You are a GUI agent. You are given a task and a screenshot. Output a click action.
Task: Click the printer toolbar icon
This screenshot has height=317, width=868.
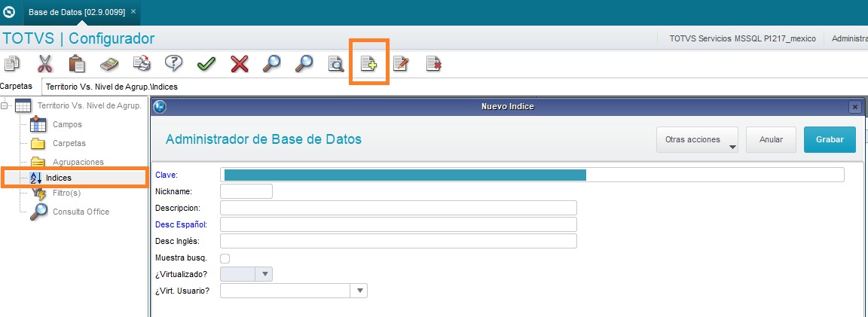click(142, 64)
